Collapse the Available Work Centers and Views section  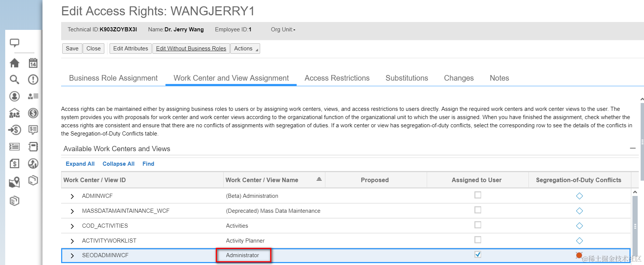pyautogui.click(x=633, y=149)
